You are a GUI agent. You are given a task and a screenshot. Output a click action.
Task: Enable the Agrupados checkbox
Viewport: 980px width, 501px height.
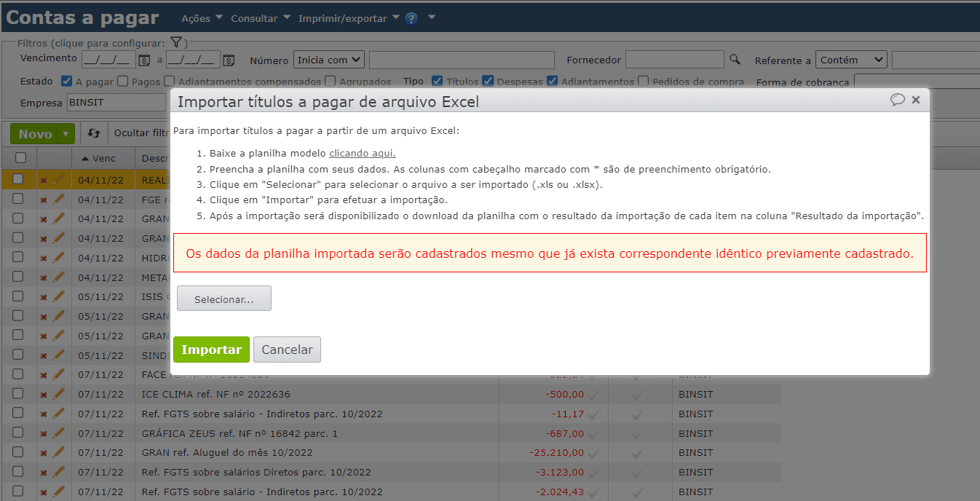(330, 82)
